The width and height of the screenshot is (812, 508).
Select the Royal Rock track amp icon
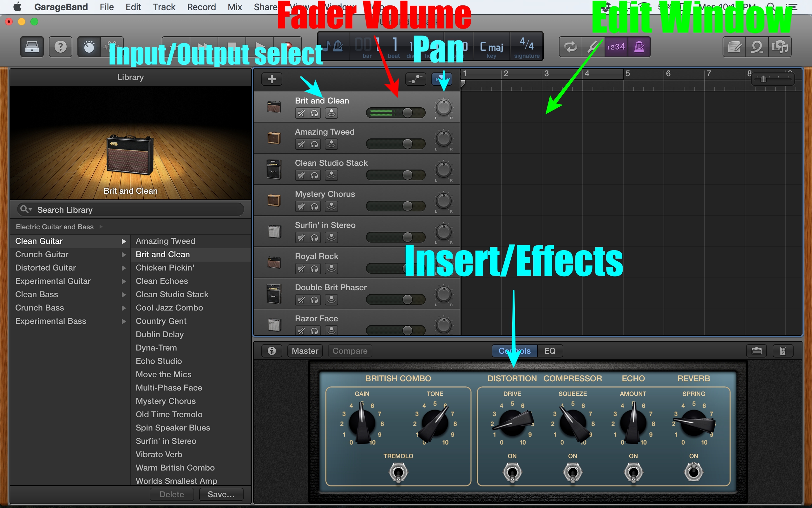click(x=274, y=262)
